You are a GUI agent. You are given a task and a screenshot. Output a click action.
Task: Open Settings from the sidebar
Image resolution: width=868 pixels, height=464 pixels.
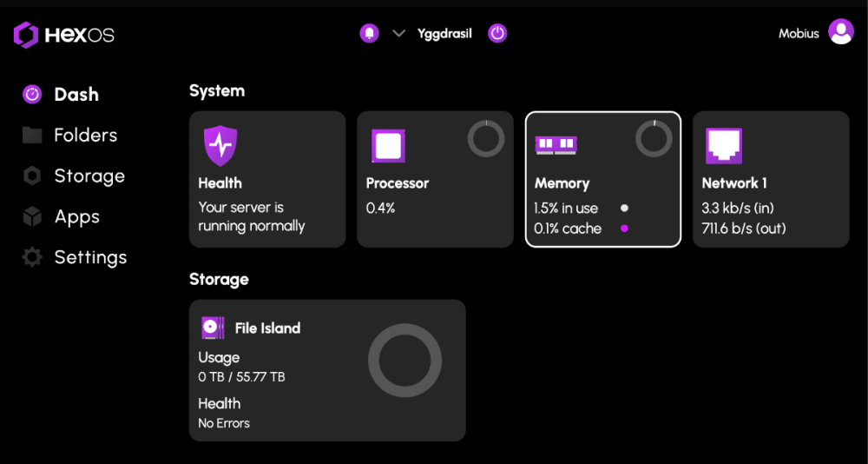[90, 258]
